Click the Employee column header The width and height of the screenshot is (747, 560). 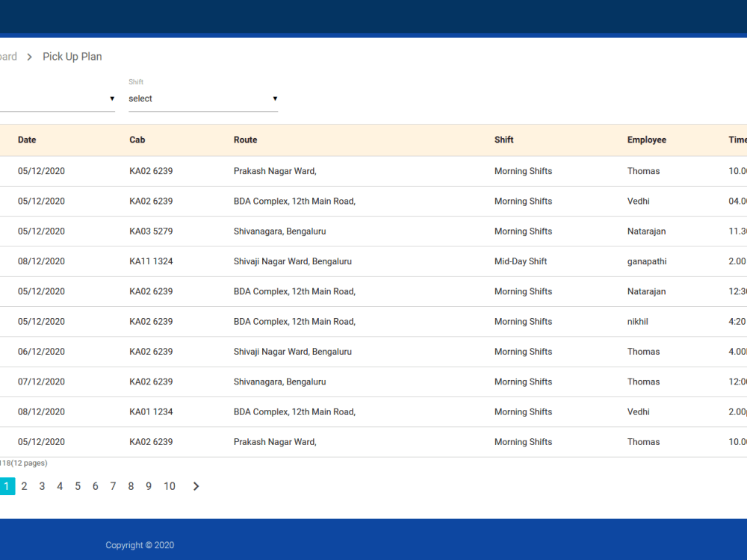point(646,140)
